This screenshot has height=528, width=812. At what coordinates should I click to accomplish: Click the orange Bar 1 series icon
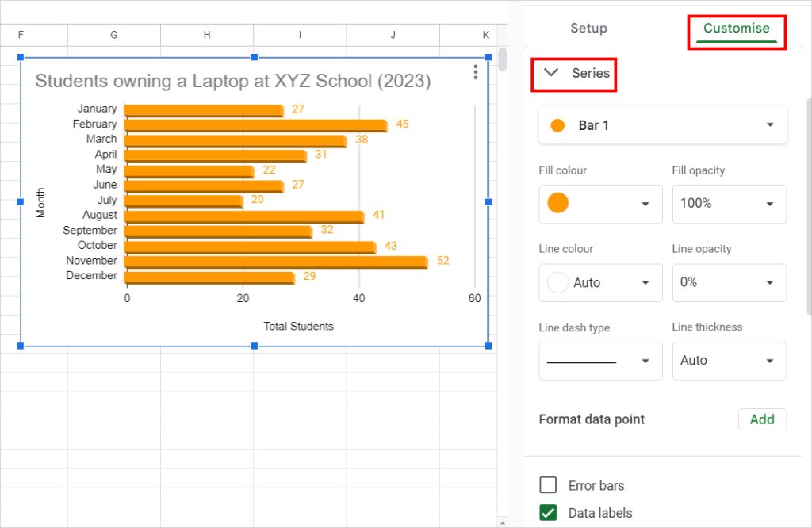pos(557,124)
